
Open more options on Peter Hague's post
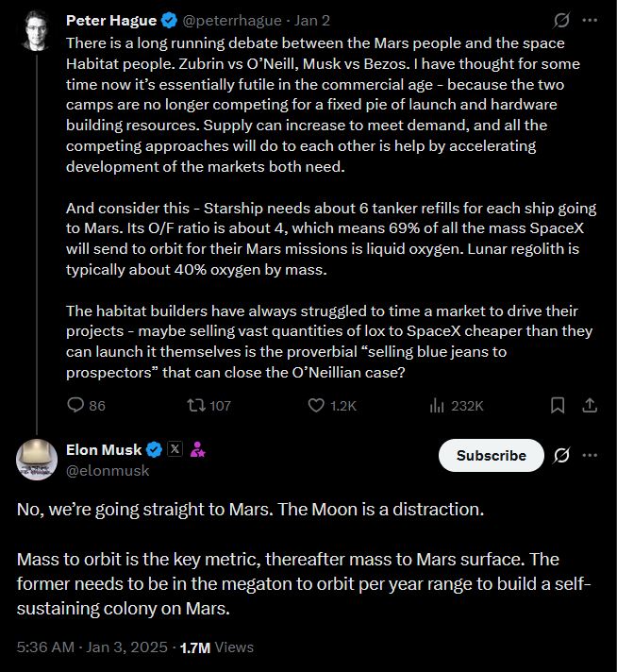click(591, 19)
